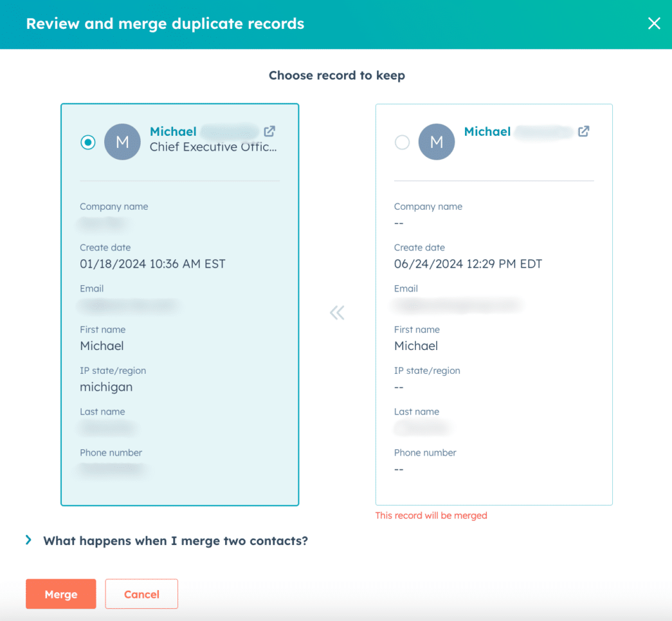Click the 01/18/2024 create date value

coord(152,264)
